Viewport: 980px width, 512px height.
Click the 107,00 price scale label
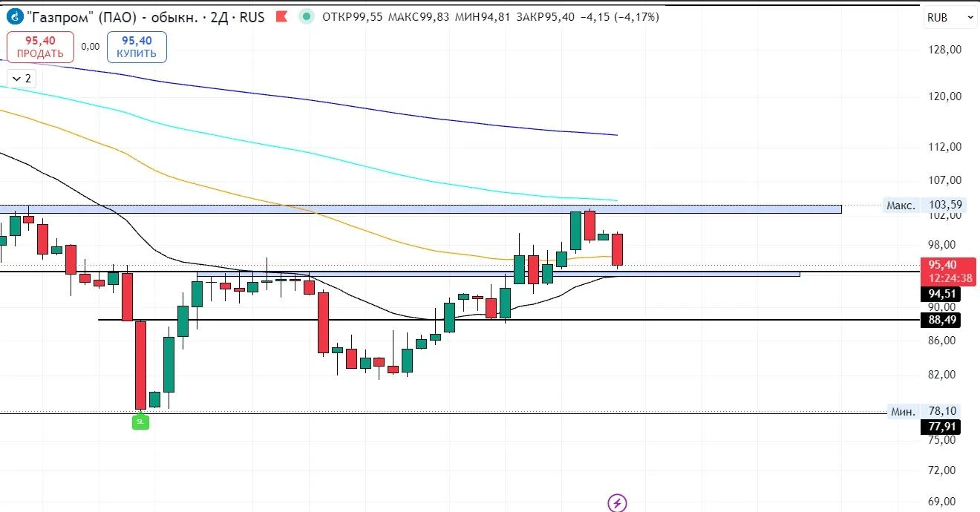(x=945, y=180)
